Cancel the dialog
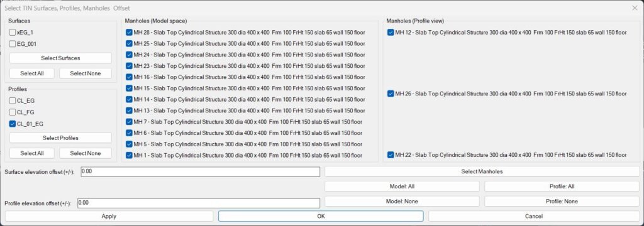 534,216
